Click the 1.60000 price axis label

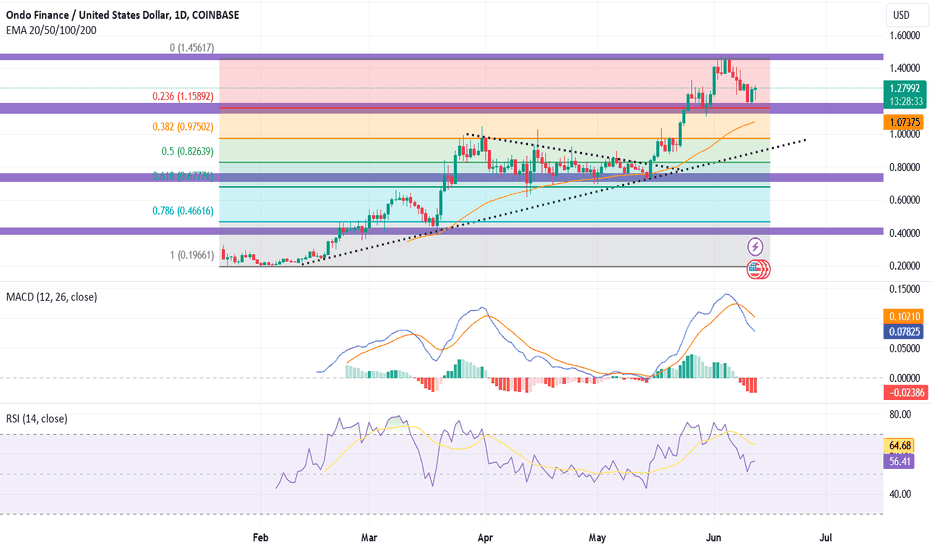coord(905,36)
